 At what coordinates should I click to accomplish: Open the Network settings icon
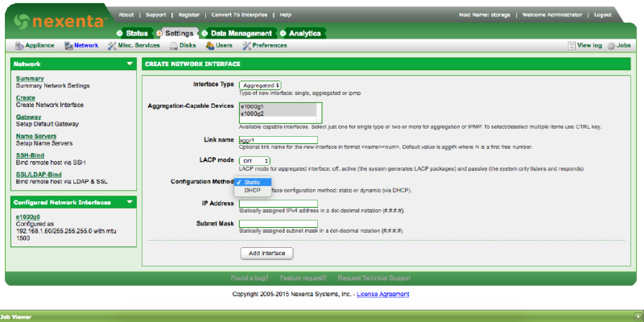click(x=69, y=46)
